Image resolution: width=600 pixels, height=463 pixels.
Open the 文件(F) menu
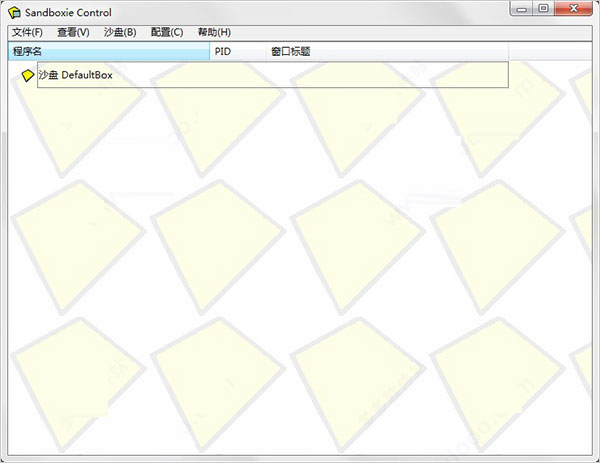27,32
